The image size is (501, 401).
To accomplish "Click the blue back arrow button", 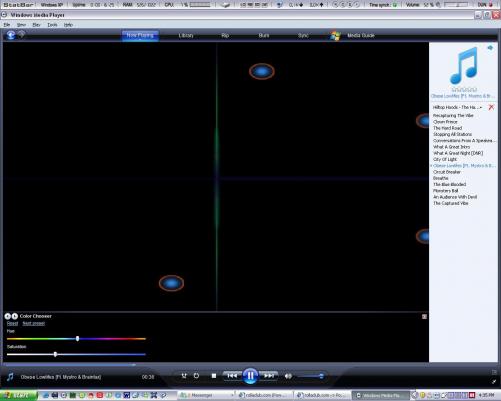I will (x=11, y=35).
